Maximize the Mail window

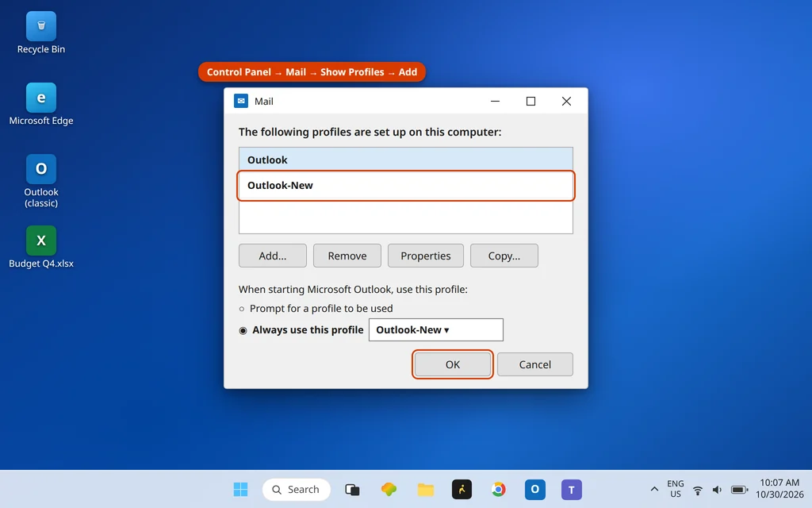click(530, 101)
